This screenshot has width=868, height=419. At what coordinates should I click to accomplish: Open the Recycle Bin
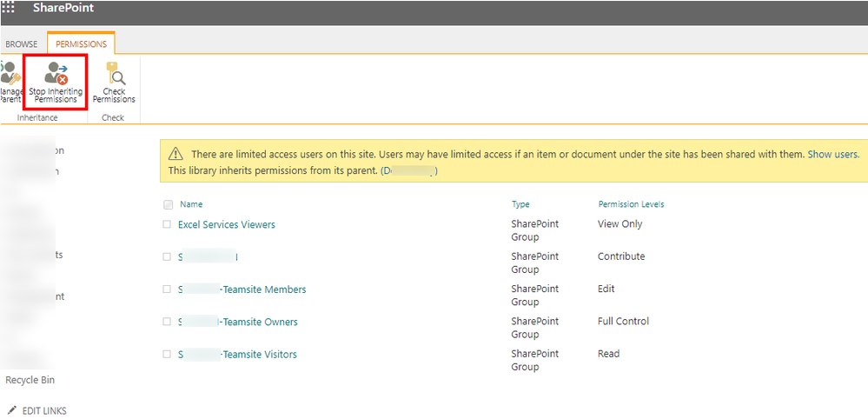point(30,380)
